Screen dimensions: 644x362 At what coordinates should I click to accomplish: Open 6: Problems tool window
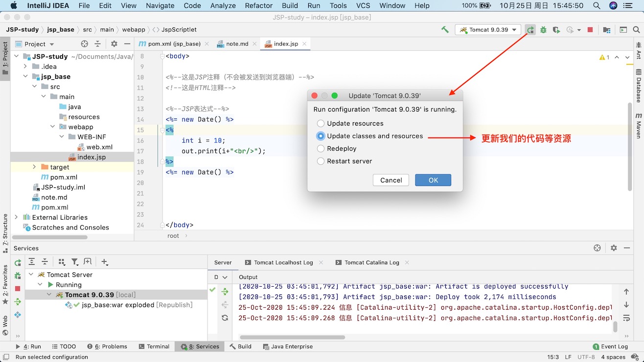(107, 346)
